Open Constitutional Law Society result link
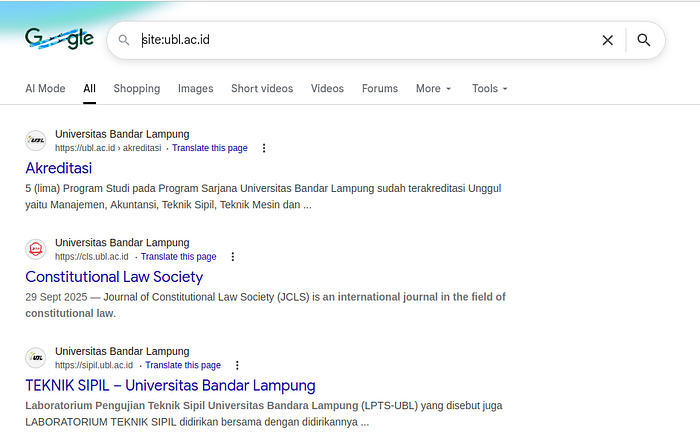700x439 pixels. pyautogui.click(x=114, y=276)
